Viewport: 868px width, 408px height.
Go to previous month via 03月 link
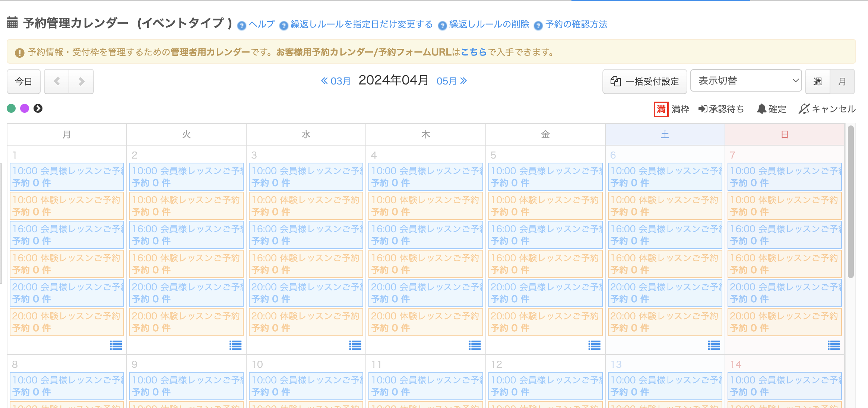point(336,81)
